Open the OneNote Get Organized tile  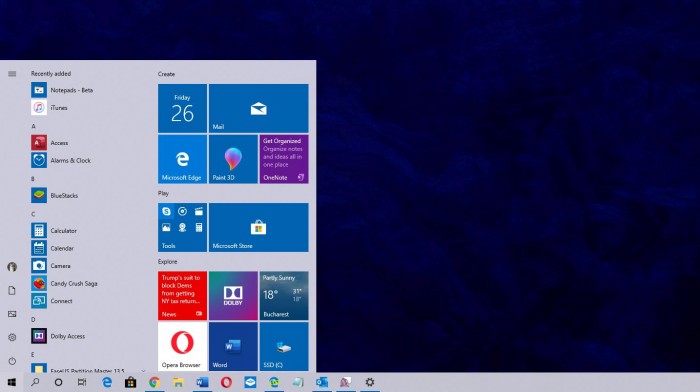284,159
